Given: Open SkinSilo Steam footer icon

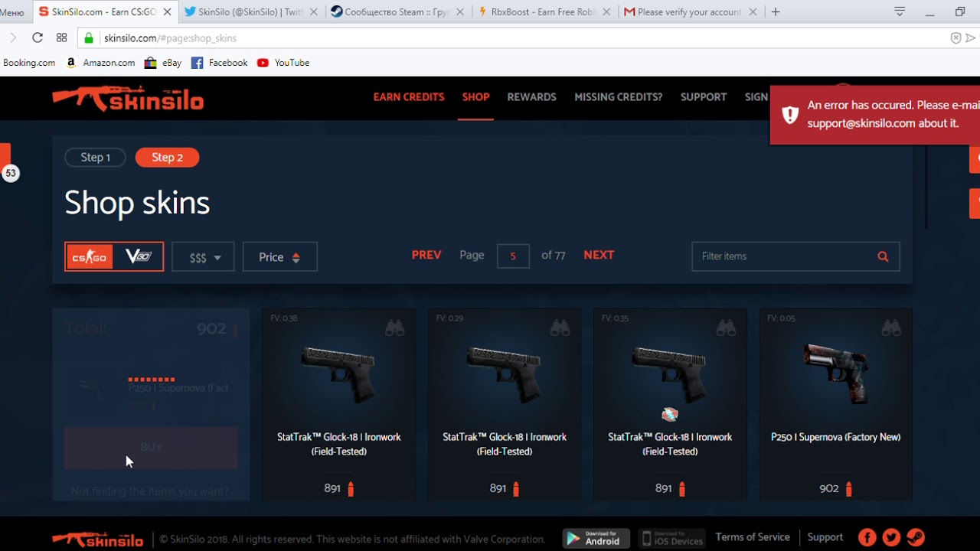Looking at the screenshot, I should (x=916, y=538).
